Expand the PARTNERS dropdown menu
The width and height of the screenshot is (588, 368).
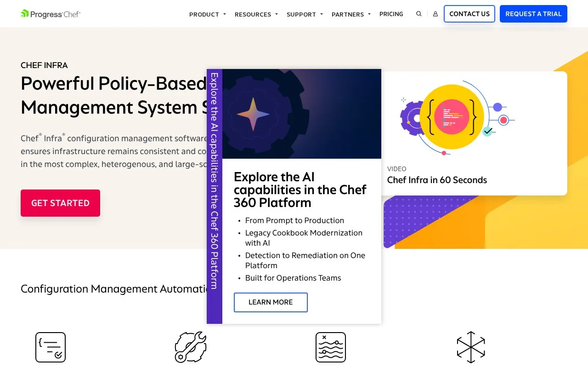[351, 14]
